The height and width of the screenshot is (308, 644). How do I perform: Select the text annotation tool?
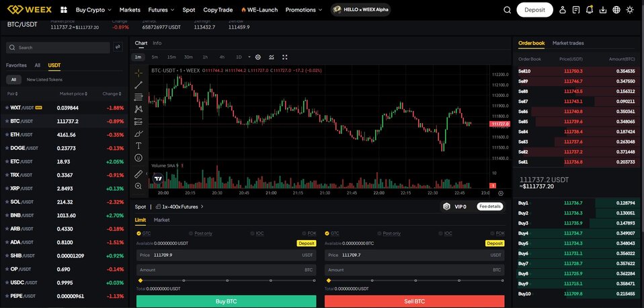pyautogui.click(x=139, y=145)
